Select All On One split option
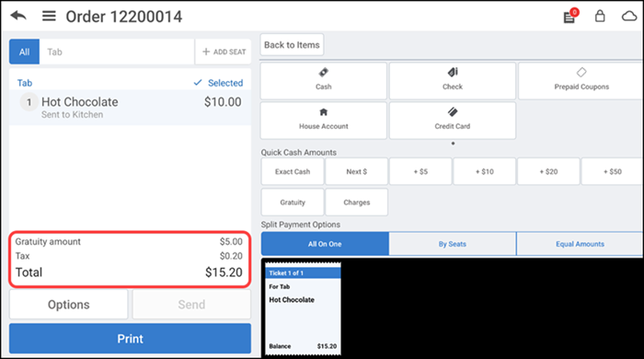Image resolution: width=644 pixels, height=359 pixels. click(325, 244)
